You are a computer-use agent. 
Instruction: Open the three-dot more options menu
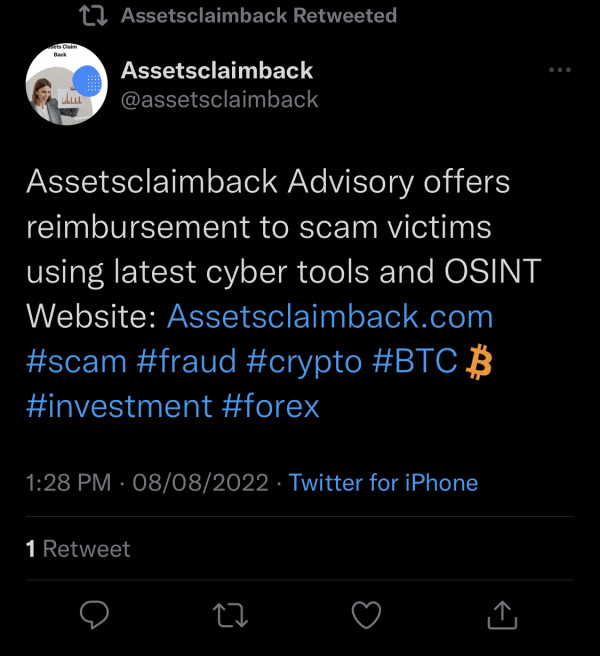coord(560,70)
